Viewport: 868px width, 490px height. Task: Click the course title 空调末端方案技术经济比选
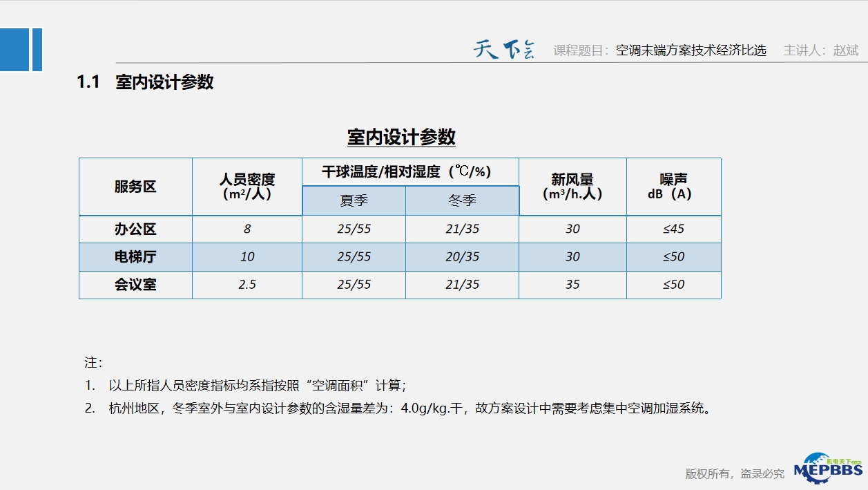(x=691, y=50)
